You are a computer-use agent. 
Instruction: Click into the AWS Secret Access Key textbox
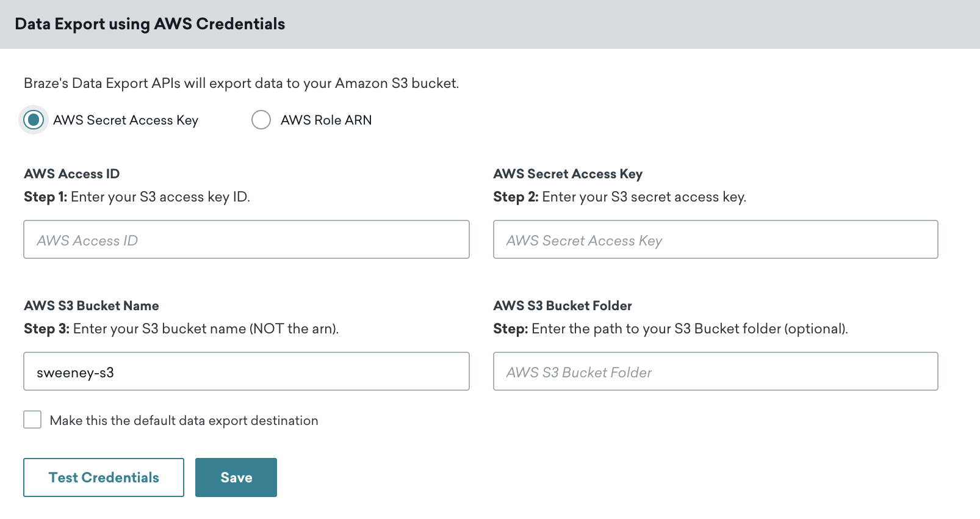click(x=715, y=240)
